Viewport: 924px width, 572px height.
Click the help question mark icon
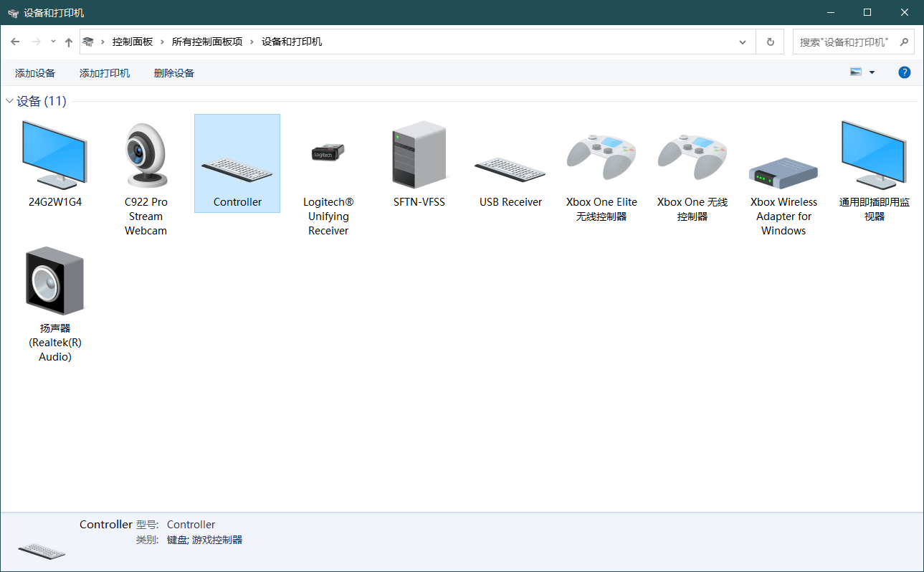(905, 72)
